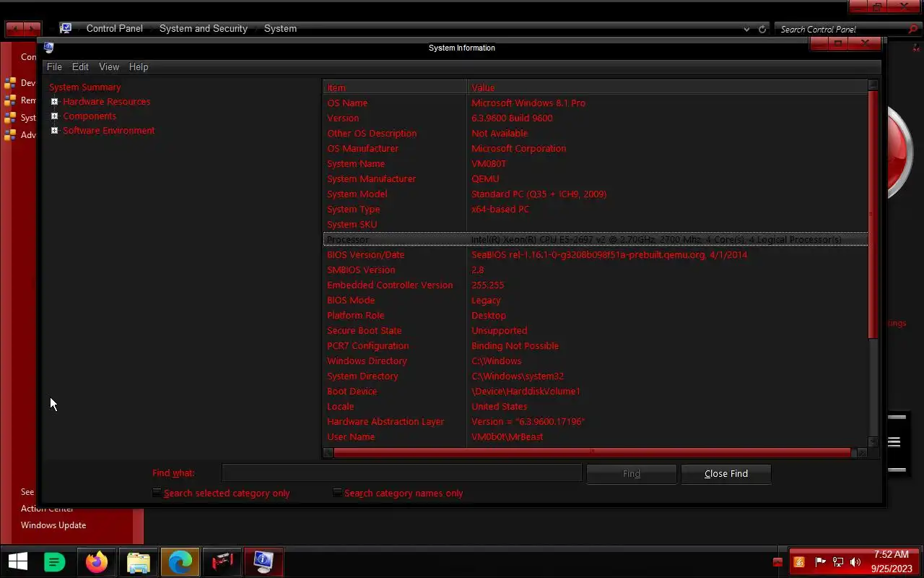
Task: Click the Find button
Action: pos(632,474)
